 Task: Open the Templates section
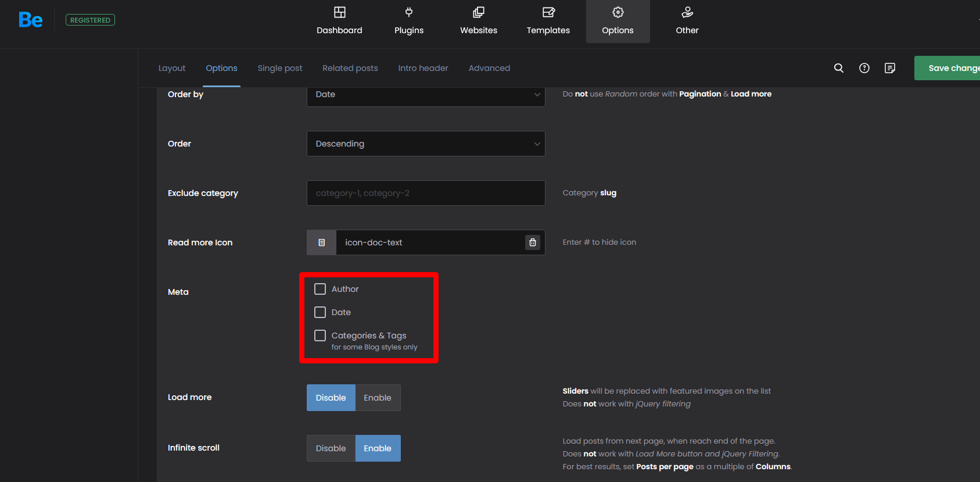[548, 21]
